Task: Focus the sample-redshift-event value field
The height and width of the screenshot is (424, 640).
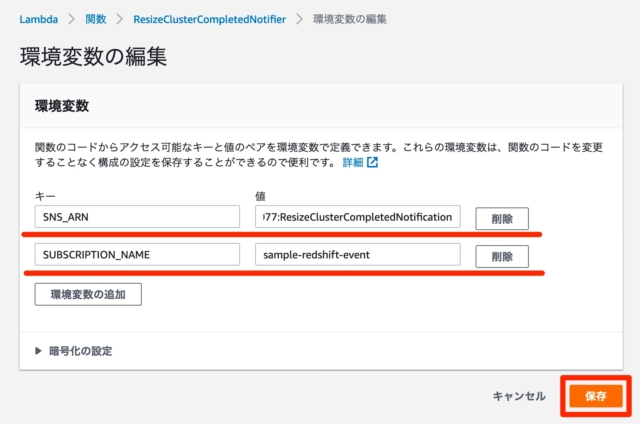Action: coord(358,255)
